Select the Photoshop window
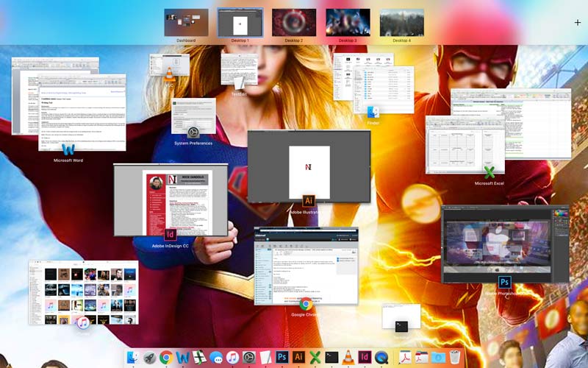This screenshot has height=368, width=588. click(x=505, y=244)
